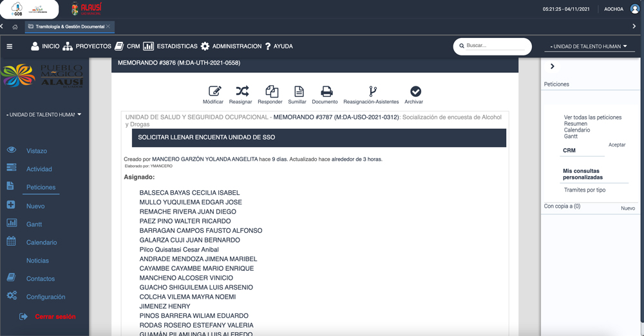
Task: Select Gantt in the left sidebar
Action: pos(34,224)
